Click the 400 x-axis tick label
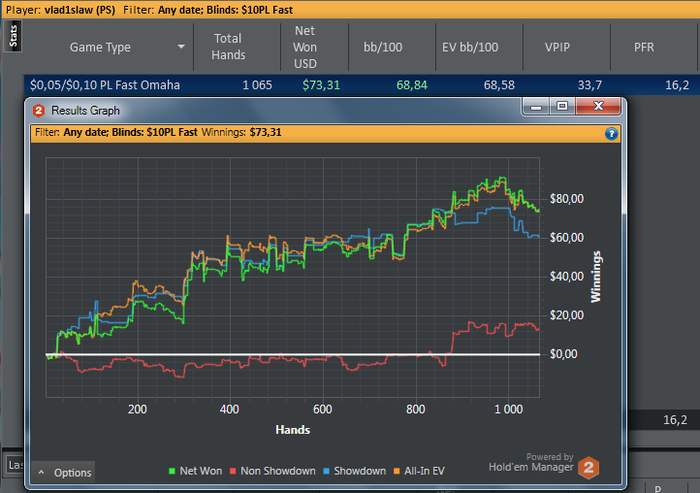This screenshot has height=493, width=700. coord(229,409)
